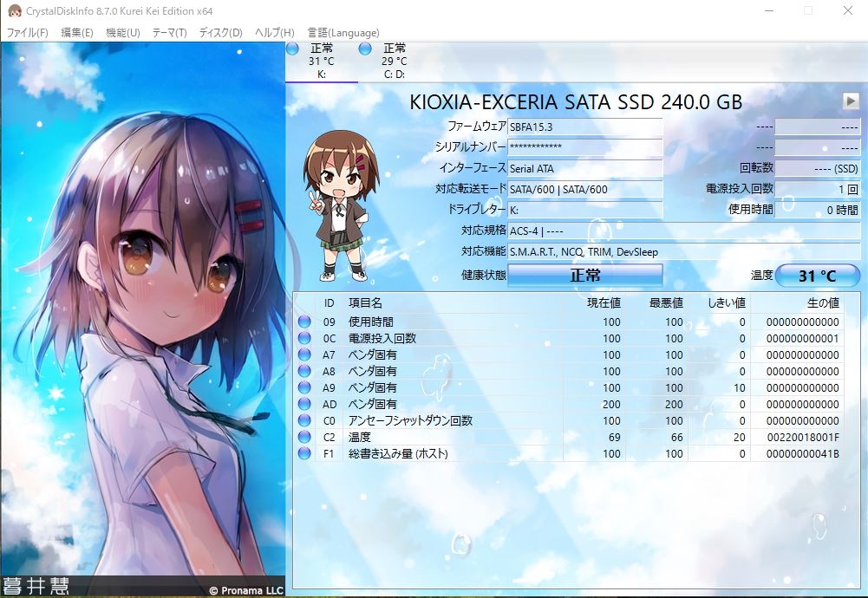Click the 現在値 column header
Viewport: 868px width, 598px height.
[595, 303]
